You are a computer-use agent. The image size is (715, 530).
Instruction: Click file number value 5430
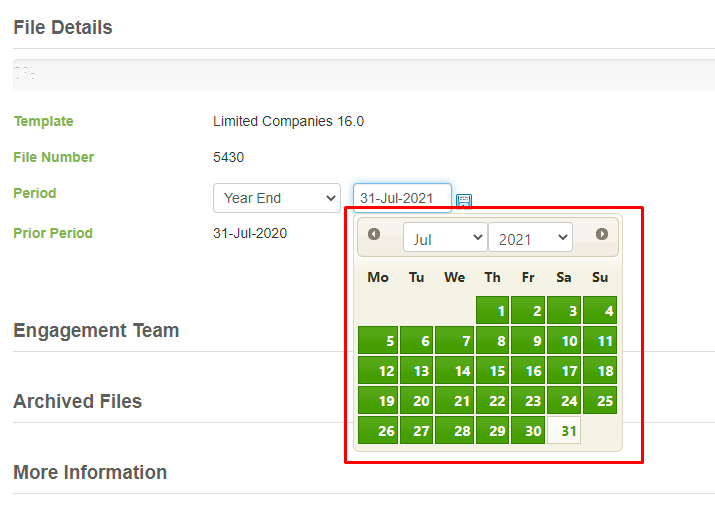coord(228,157)
